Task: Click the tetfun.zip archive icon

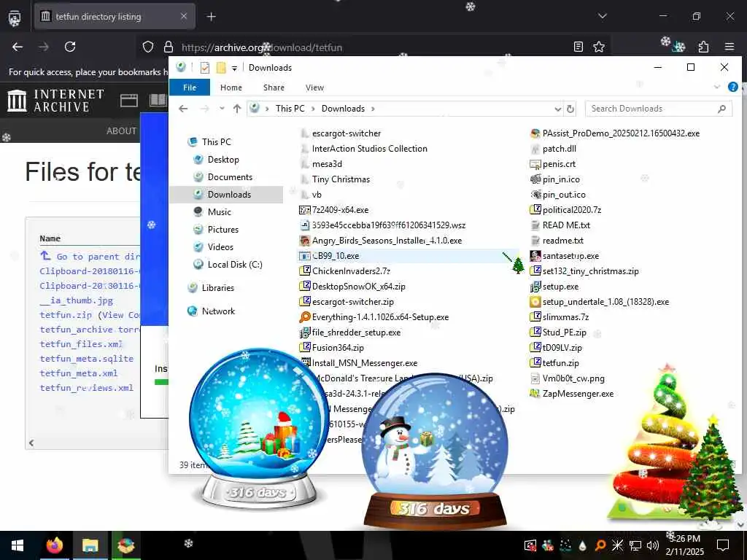Action: (x=535, y=363)
